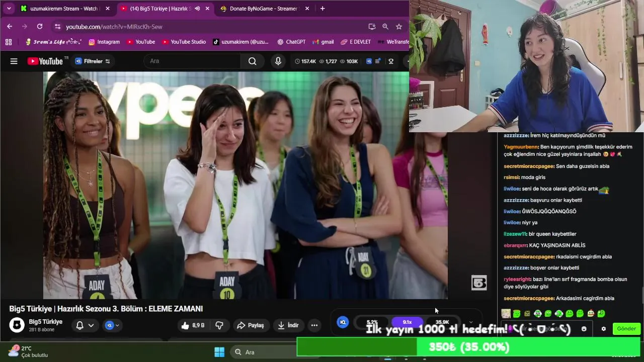Open Instagram bookmark
The width and height of the screenshot is (644, 362).
(104, 42)
